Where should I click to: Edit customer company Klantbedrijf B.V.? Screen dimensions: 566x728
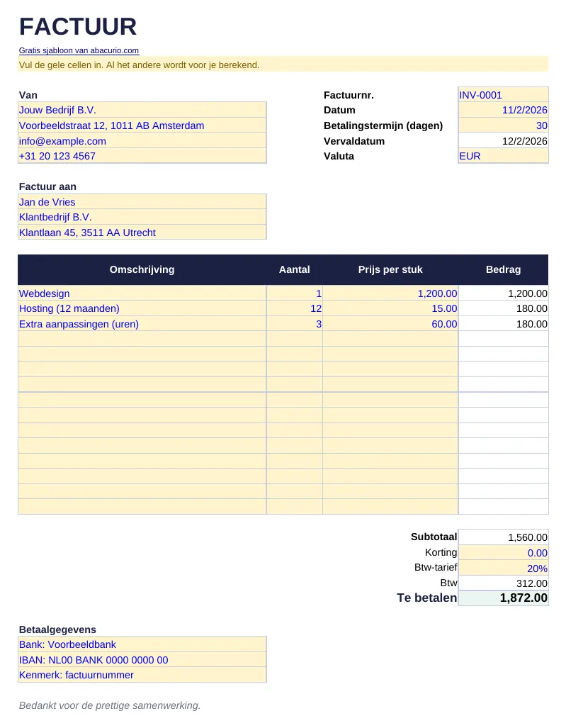(142, 217)
